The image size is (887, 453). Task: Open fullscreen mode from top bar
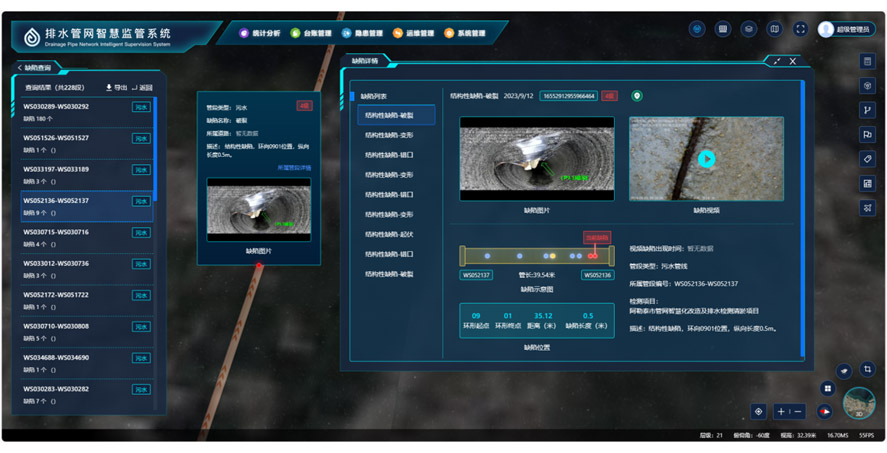799,30
